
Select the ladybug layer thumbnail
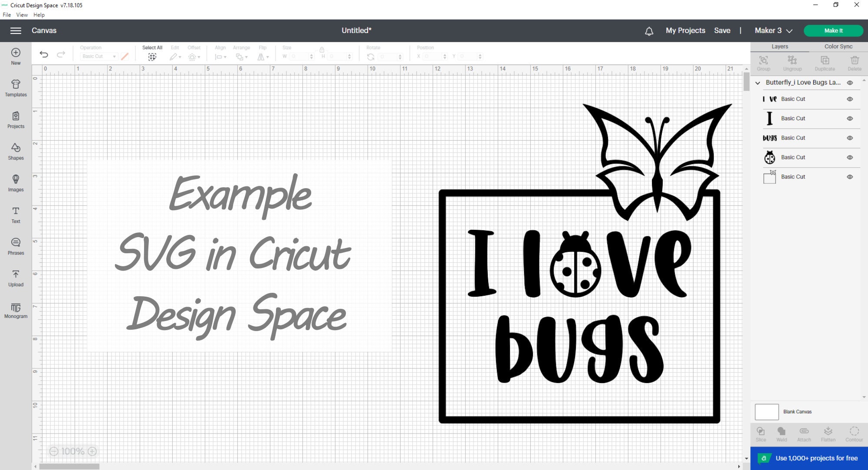tap(769, 157)
